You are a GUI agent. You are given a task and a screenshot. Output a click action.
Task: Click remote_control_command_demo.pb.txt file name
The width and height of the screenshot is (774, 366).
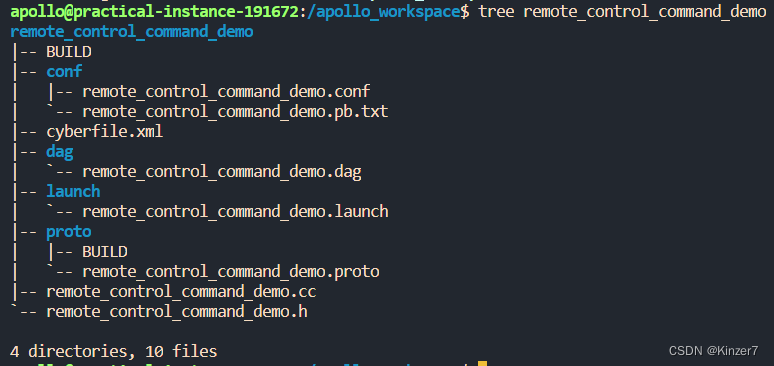235,112
